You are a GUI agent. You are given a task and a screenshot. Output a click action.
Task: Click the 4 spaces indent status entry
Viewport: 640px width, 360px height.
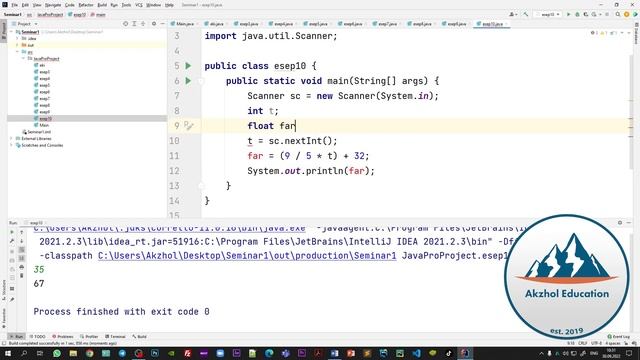tap(612, 343)
